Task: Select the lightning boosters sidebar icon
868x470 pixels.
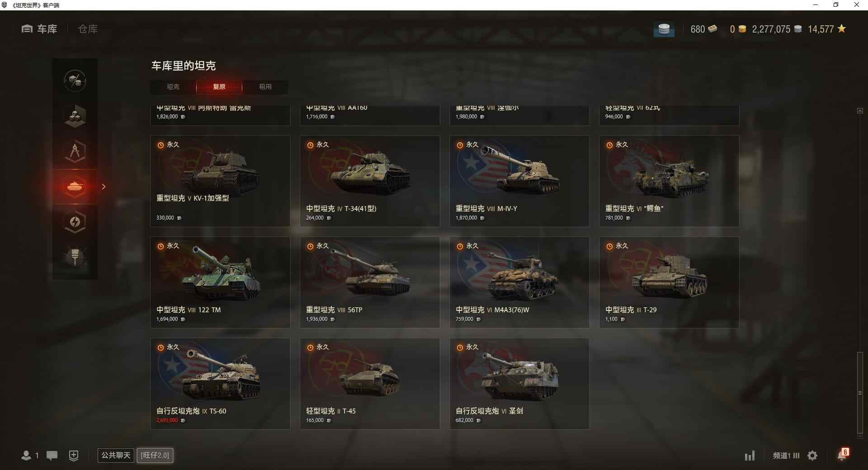Action: pos(75,222)
